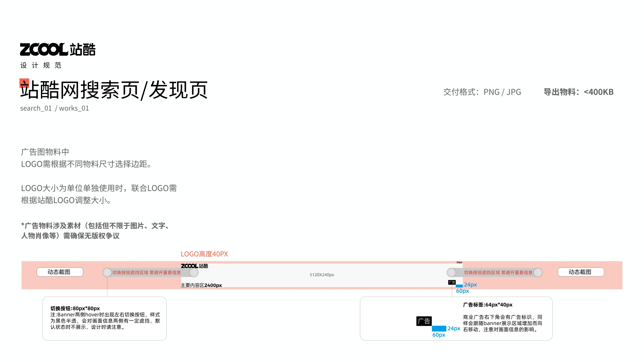Image resolution: width=644 pixels, height=362 pixels.
Task: Click the small ZCOOL logo inside the banner
Action: (x=195, y=266)
